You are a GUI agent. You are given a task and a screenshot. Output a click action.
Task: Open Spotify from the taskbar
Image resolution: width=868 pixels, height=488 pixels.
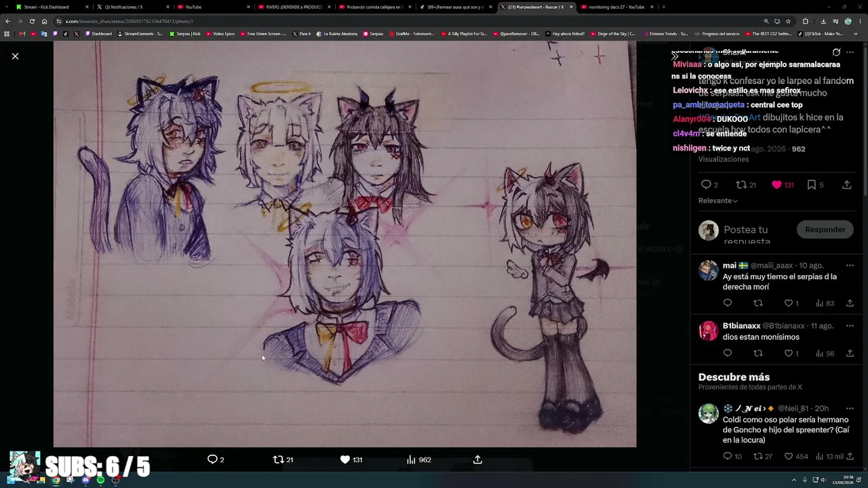(100, 480)
